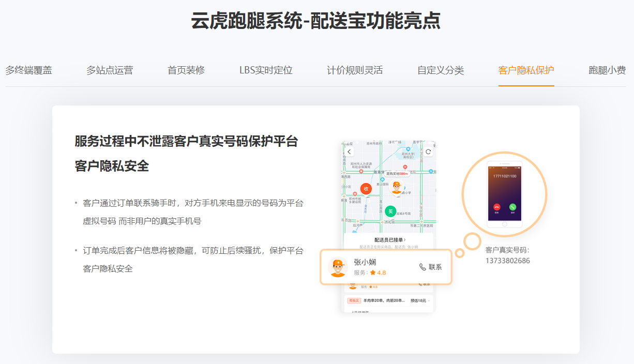Viewport: 634px width, 364px height.
Task: Click the phone 联系 contact icon
Action: [423, 267]
